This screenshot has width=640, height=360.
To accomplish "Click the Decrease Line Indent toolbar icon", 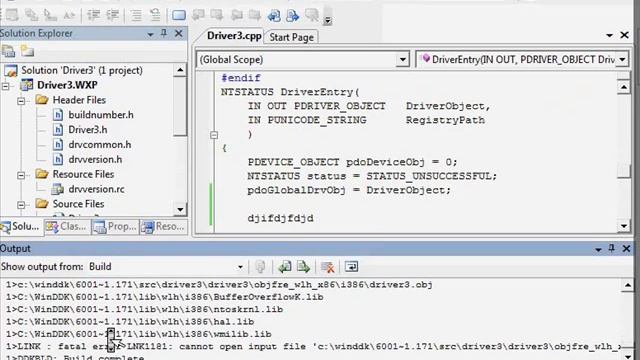I will 93,16.
